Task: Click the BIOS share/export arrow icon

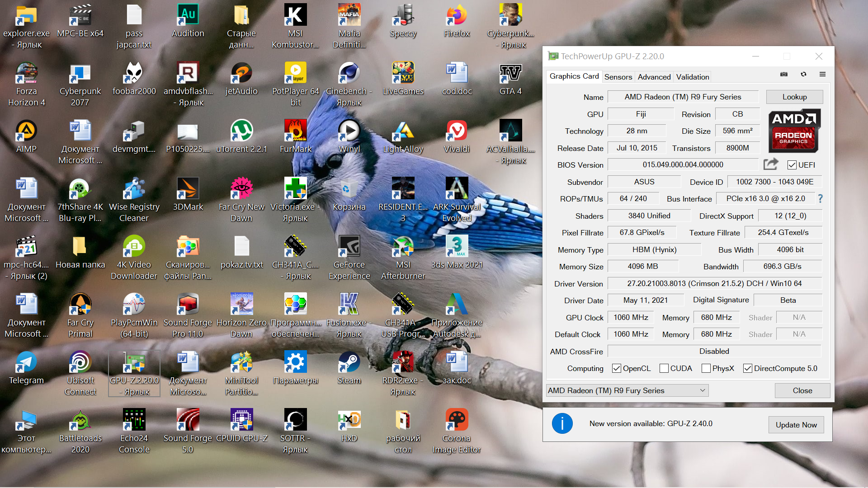Action: tap(771, 164)
